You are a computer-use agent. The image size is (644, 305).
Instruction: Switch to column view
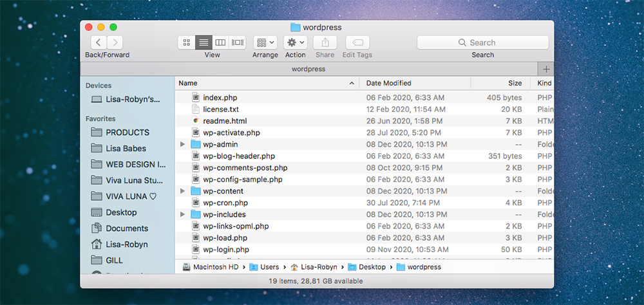221,42
